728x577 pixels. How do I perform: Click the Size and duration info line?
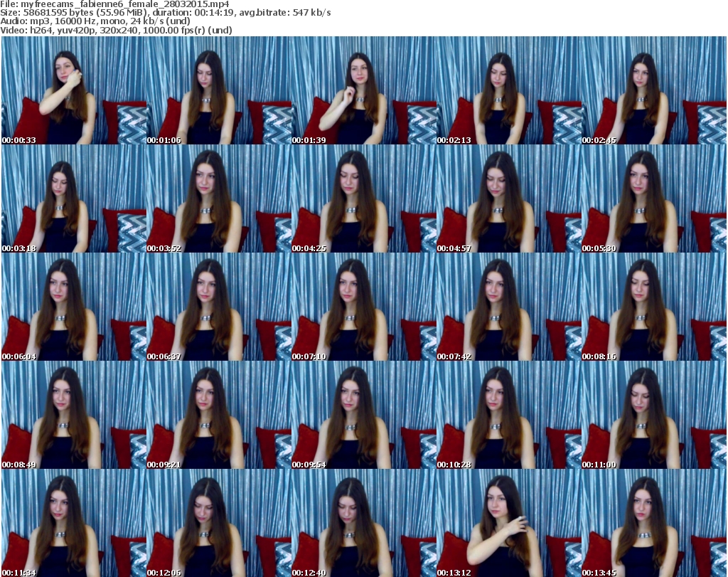coord(166,13)
